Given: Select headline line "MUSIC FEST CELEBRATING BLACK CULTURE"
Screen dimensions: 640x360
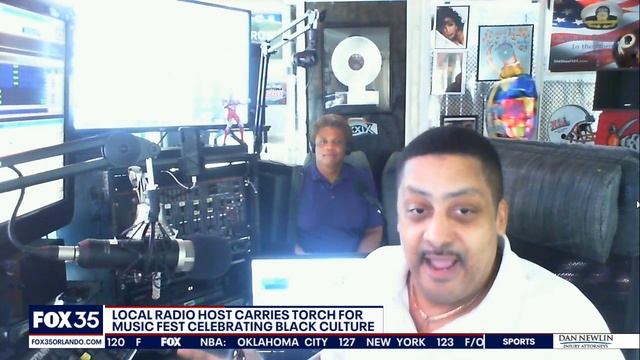Looking at the screenshot, I should click(x=243, y=327).
